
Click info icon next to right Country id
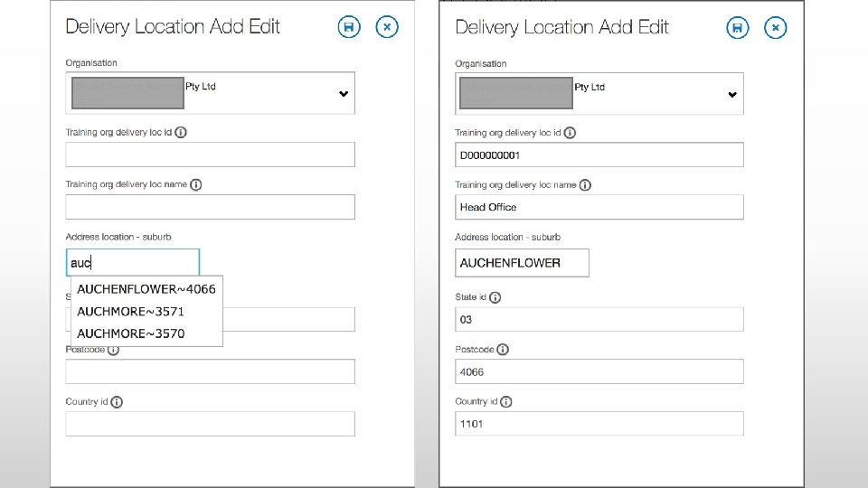[506, 401]
